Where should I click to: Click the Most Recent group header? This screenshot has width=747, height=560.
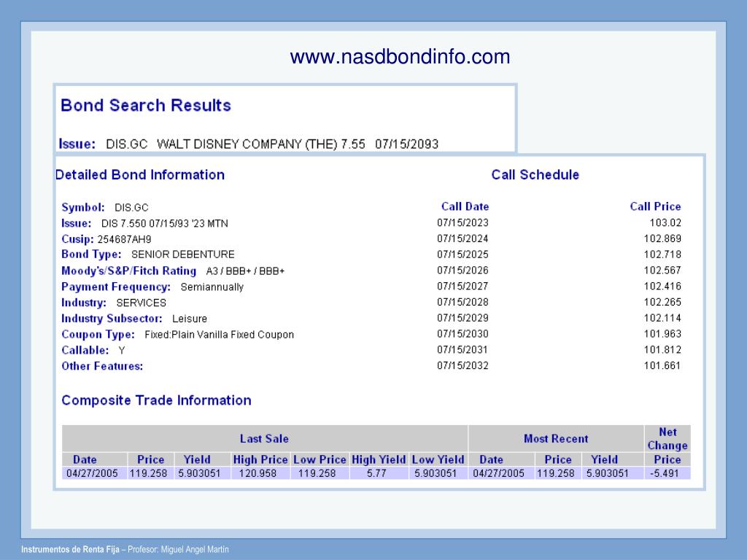(556, 438)
